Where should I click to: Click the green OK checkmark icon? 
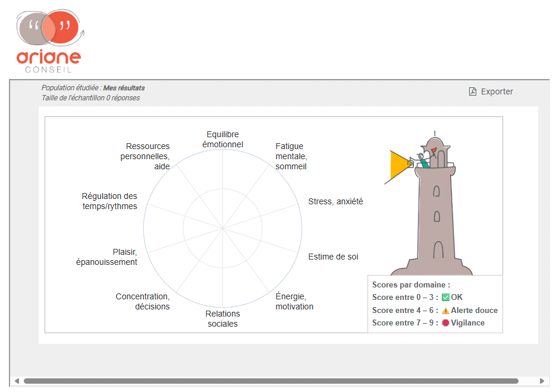(445, 297)
